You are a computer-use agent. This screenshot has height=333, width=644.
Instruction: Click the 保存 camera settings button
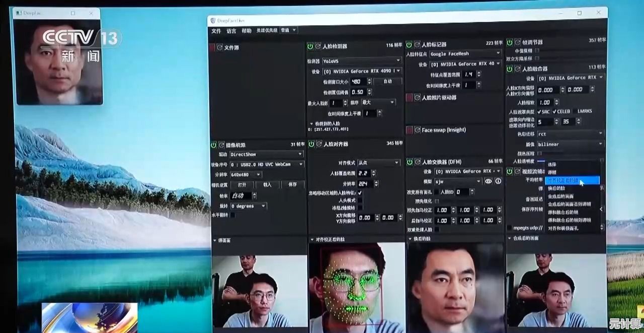coord(292,185)
